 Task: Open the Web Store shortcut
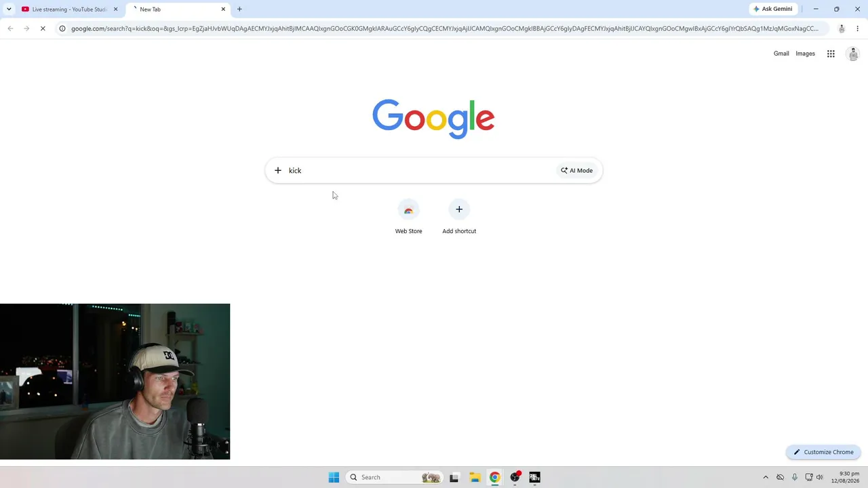408,218
